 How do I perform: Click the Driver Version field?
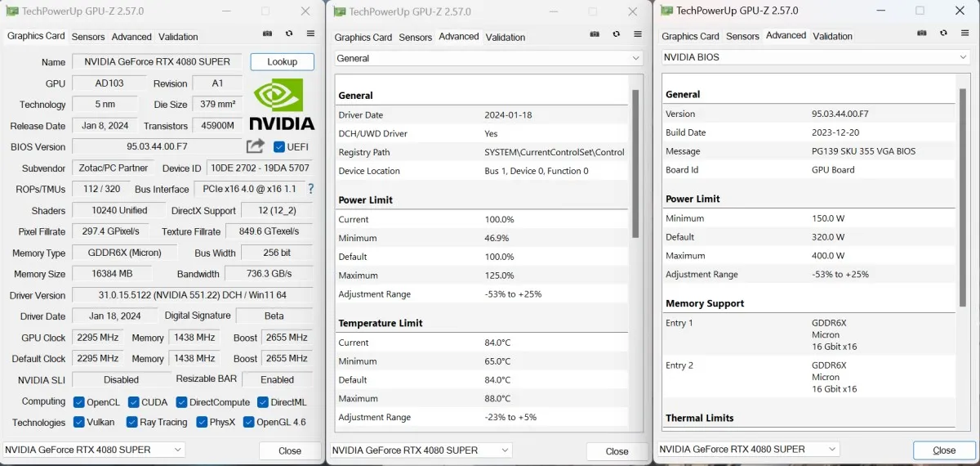[193, 295]
